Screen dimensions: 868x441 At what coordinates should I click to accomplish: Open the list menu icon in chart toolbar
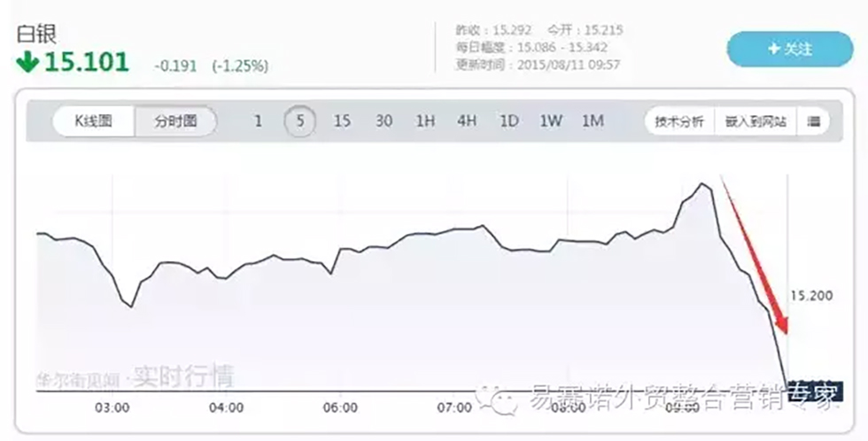(x=813, y=122)
